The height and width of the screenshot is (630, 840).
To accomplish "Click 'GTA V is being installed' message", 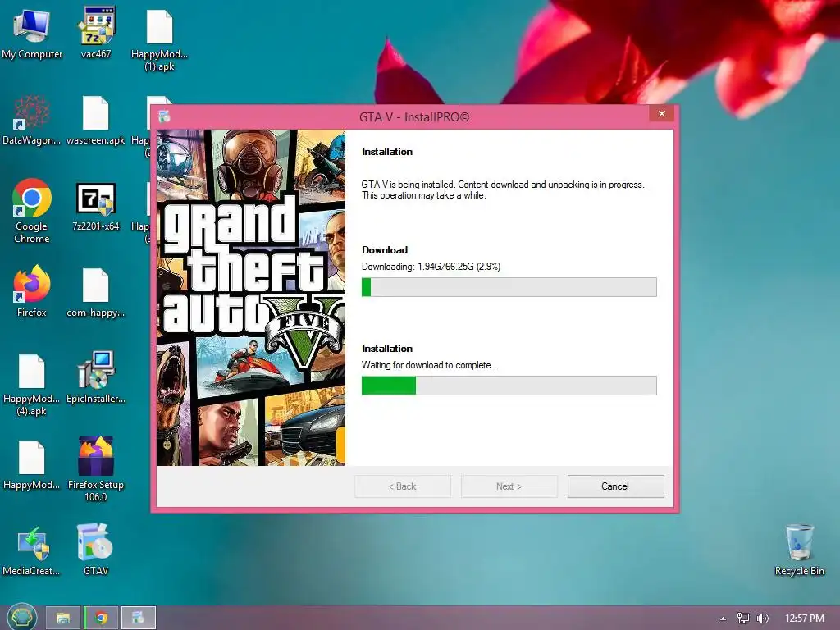I will click(x=503, y=189).
